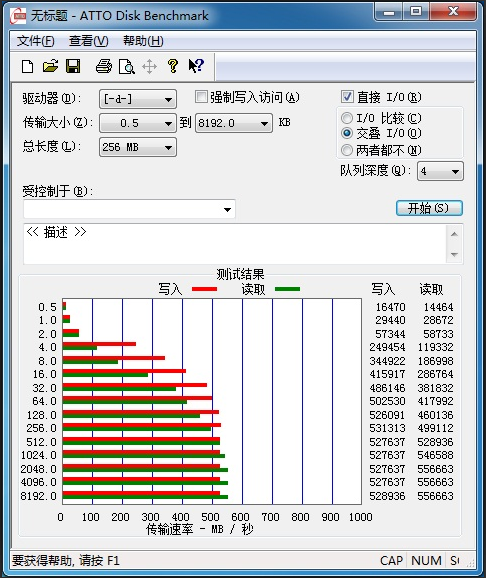This screenshot has height=578, width=486.
Task: Click the Print toolbar icon
Action: (x=104, y=67)
